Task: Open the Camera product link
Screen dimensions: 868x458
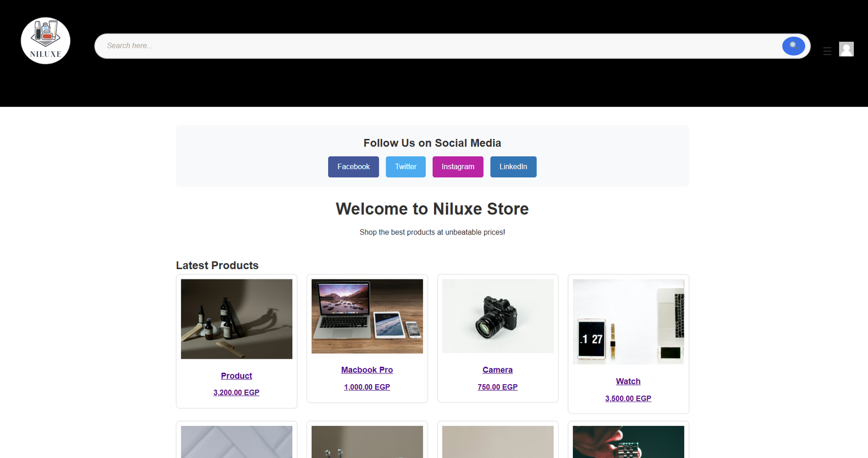Action: [497, 370]
